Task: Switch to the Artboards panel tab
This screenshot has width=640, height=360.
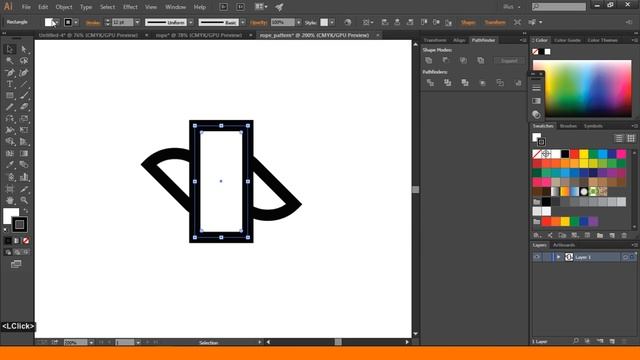Action: coord(564,245)
